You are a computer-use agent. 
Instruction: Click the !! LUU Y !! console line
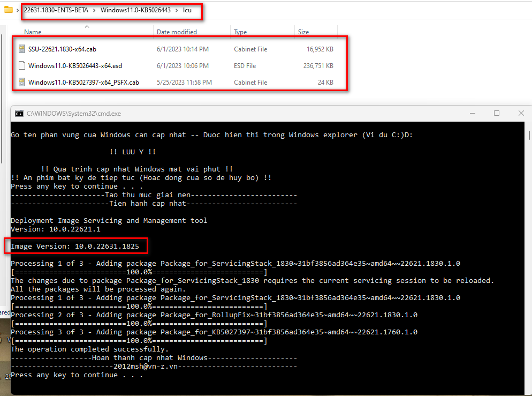(132, 152)
